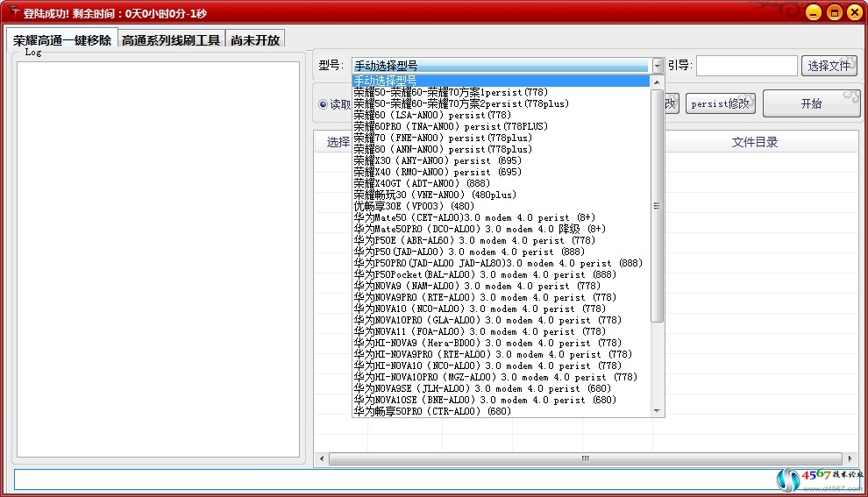Select 华为NOVA10 (NCO-AL00) entry
This screenshot has height=497, width=868.
(x=501, y=309)
